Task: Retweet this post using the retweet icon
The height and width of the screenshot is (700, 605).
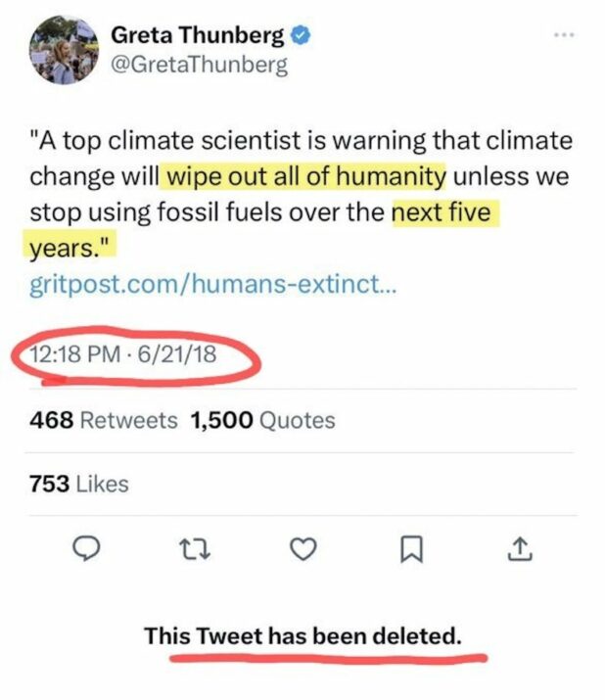Action: pyautogui.click(x=194, y=551)
